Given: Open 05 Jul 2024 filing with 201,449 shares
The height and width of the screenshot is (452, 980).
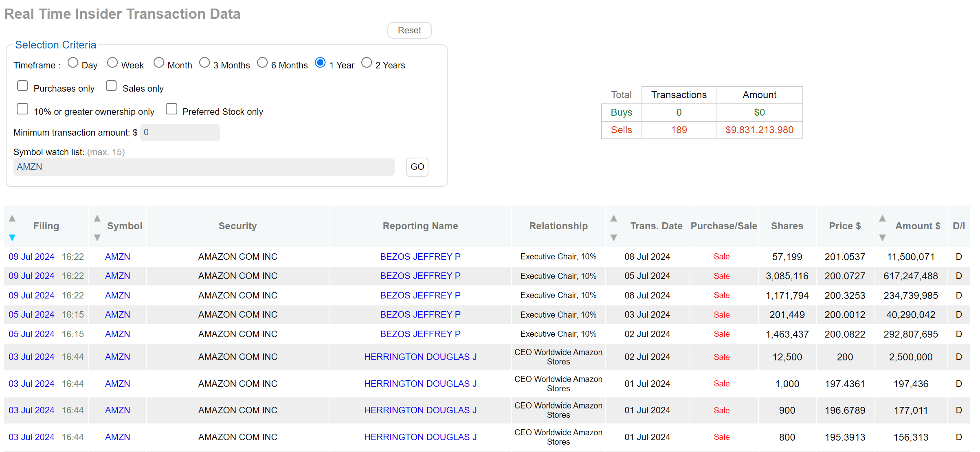Looking at the screenshot, I should pos(31,315).
